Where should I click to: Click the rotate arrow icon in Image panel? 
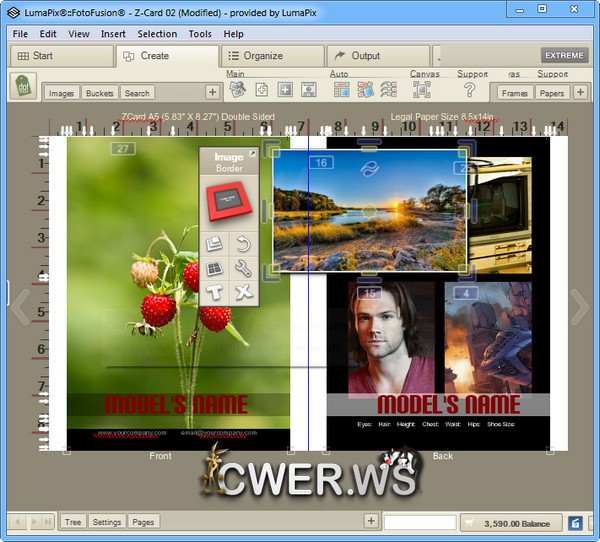coord(242,243)
